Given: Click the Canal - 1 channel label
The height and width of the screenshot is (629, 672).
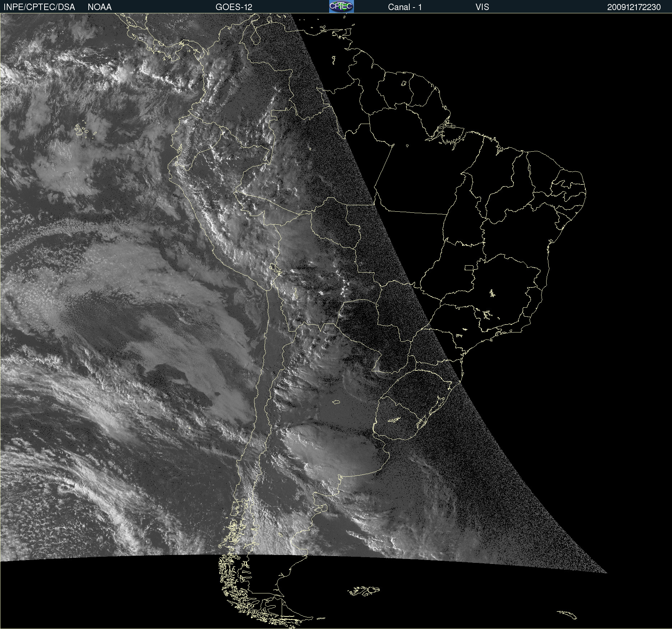Looking at the screenshot, I should tap(405, 7).
